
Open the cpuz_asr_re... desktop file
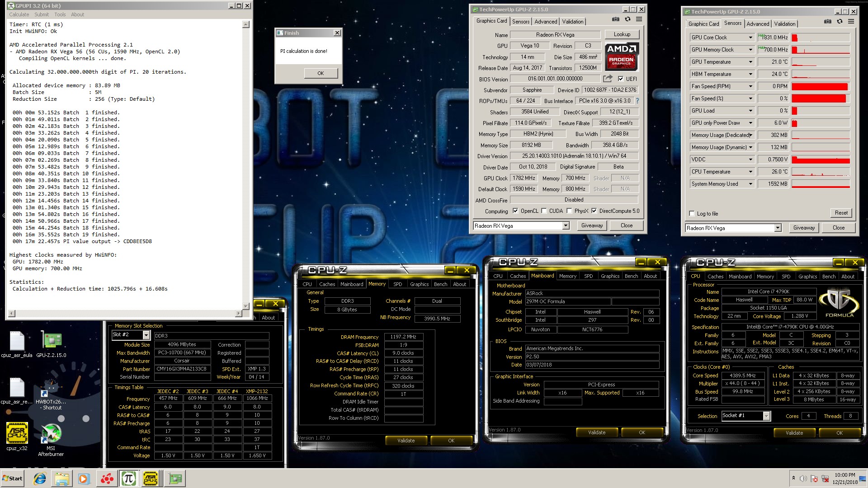coord(17,391)
